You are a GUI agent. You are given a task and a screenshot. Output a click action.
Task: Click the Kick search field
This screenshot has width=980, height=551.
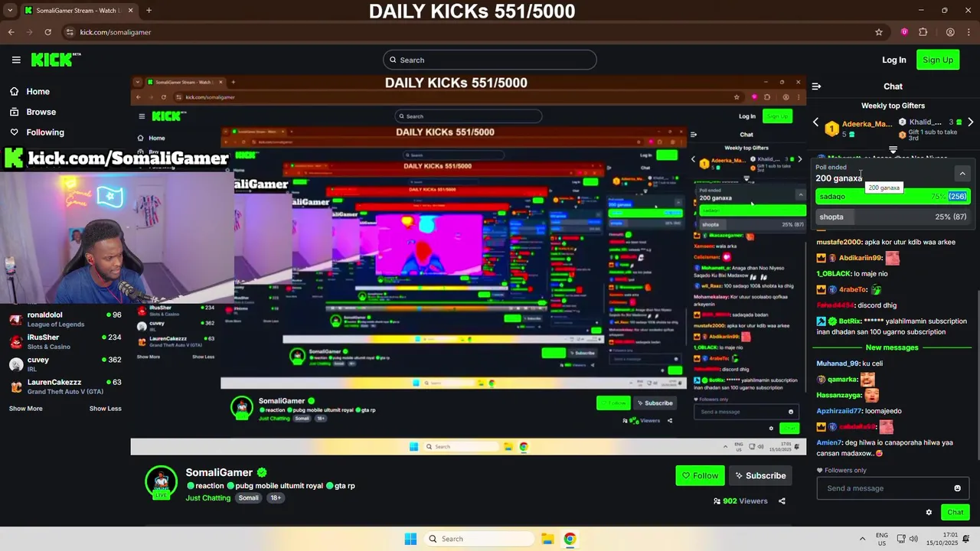(490, 60)
